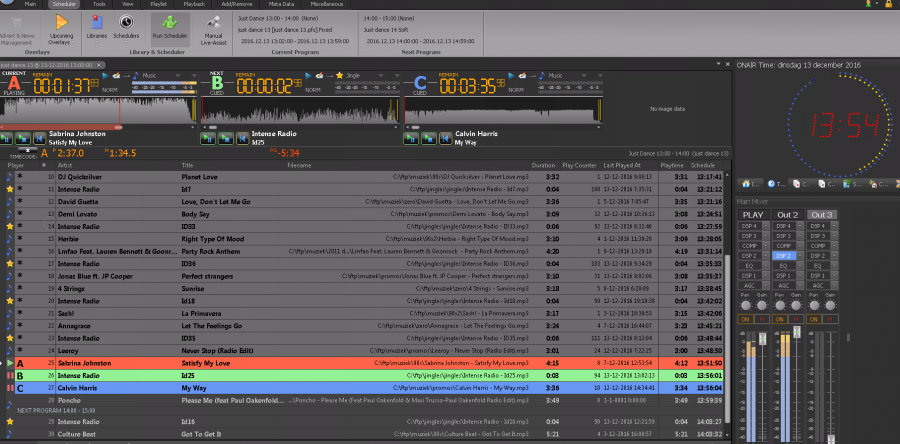Viewport: 900px width, 444px height.
Task: Open Upcoming Overlays ribbon button
Action: 61,29
